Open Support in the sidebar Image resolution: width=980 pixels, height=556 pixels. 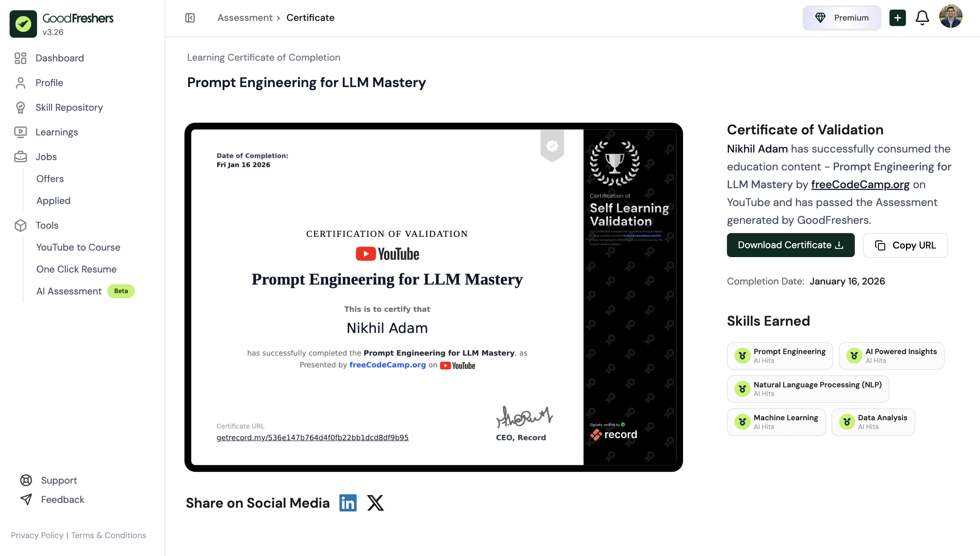point(59,480)
